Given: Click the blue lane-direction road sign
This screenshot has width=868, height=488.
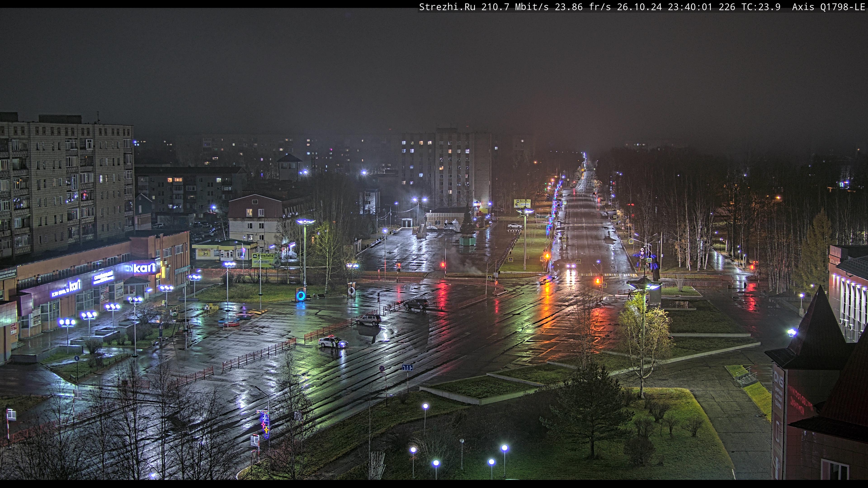Looking at the screenshot, I should coord(407,367).
